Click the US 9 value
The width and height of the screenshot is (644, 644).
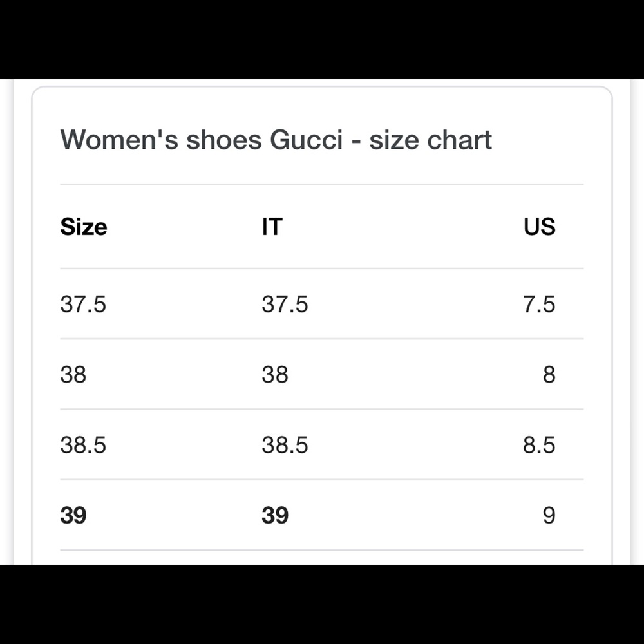[x=549, y=515]
